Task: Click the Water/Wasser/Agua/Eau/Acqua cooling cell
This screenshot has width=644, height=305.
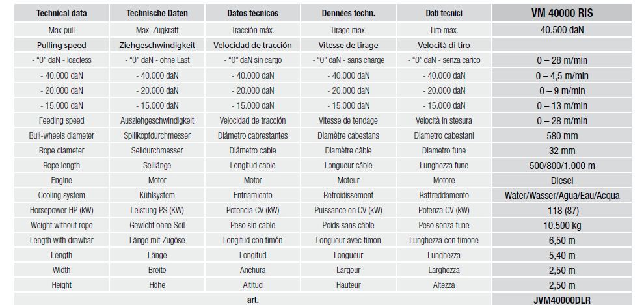Action: pyautogui.click(x=562, y=195)
